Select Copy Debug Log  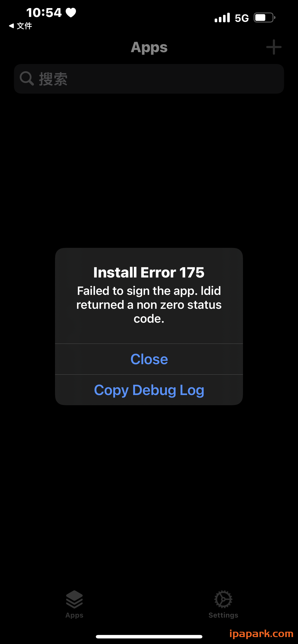pos(149,390)
